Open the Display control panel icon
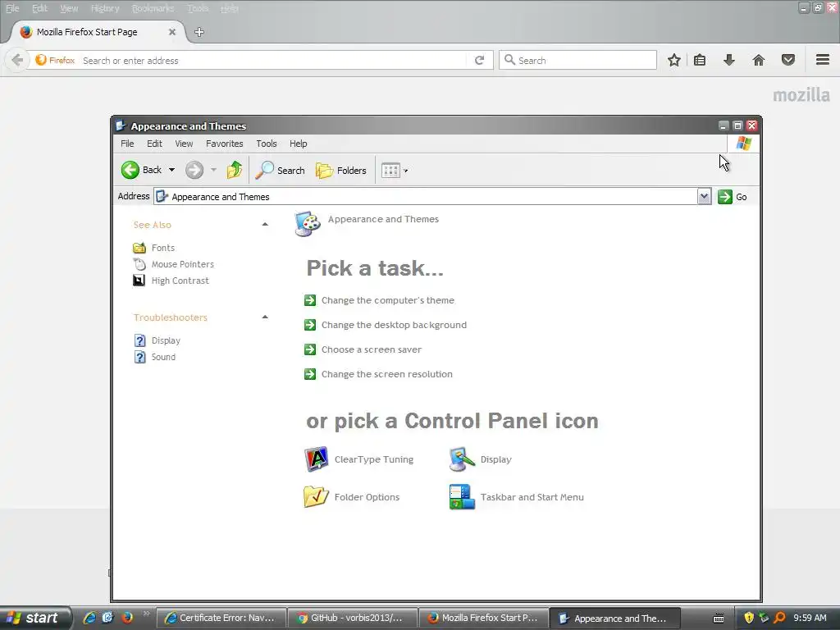This screenshot has width=840, height=630. tap(462, 459)
